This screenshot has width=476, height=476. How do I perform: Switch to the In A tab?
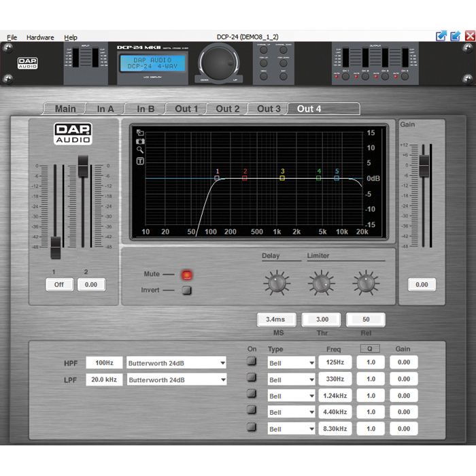pos(105,109)
